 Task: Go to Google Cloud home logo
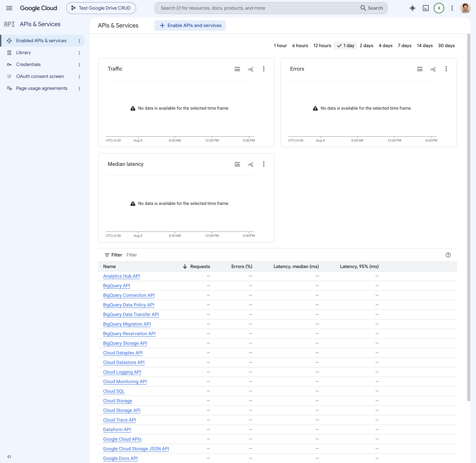pyautogui.click(x=38, y=8)
